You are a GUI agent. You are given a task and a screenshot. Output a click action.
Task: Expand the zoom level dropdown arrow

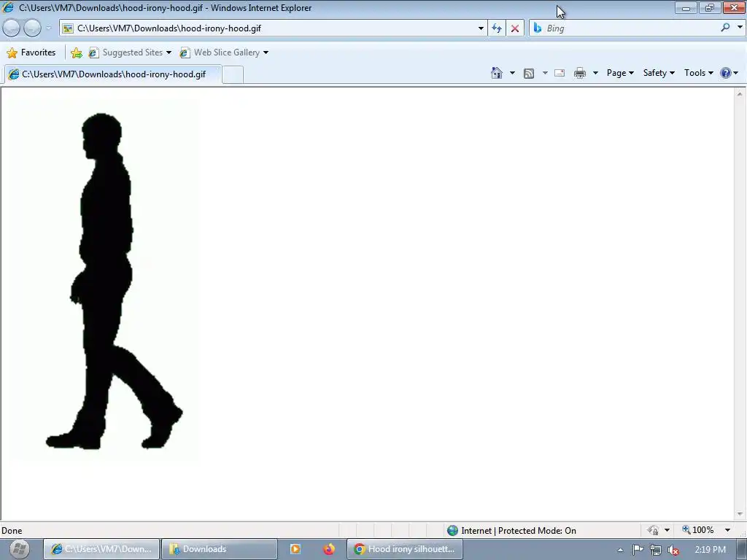[727, 530]
